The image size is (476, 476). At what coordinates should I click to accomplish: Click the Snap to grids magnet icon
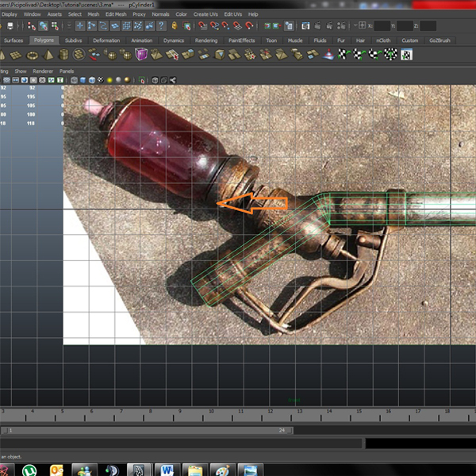[202, 26]
